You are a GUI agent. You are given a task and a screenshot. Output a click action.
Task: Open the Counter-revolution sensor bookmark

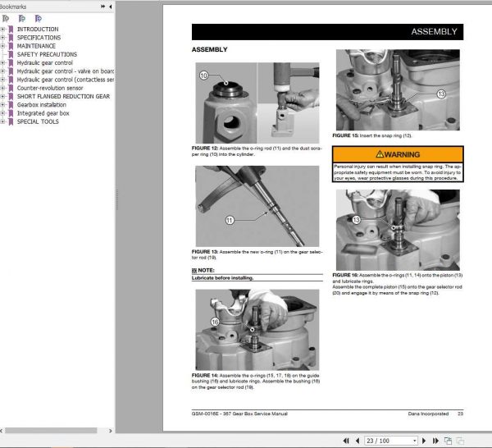(x=50, y=88)
